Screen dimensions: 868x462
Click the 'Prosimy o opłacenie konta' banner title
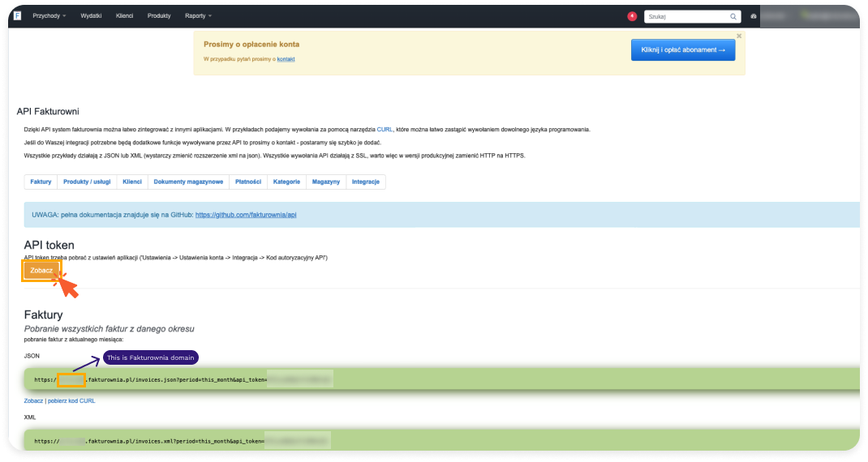[x=251, y=45]
